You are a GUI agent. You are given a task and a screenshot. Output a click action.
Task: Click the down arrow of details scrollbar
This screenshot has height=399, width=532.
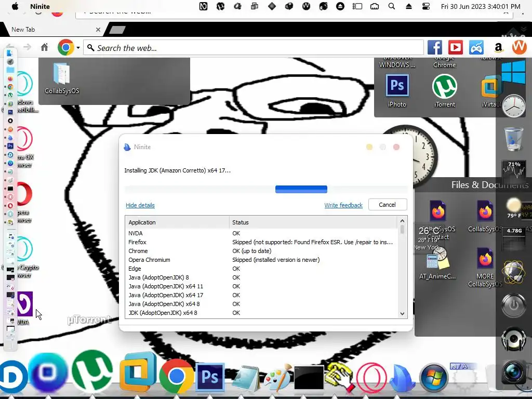tap(403, 313)
